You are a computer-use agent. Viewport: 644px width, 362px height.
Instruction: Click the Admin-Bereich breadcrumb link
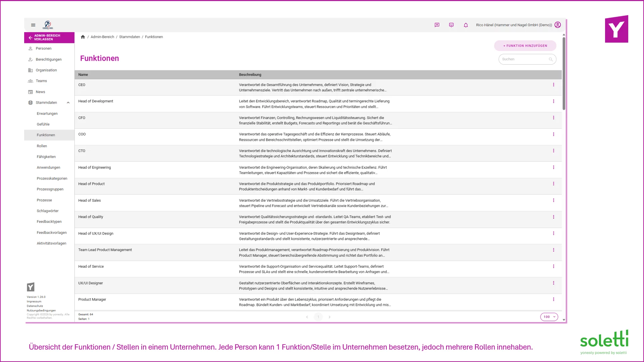[102, 37]
